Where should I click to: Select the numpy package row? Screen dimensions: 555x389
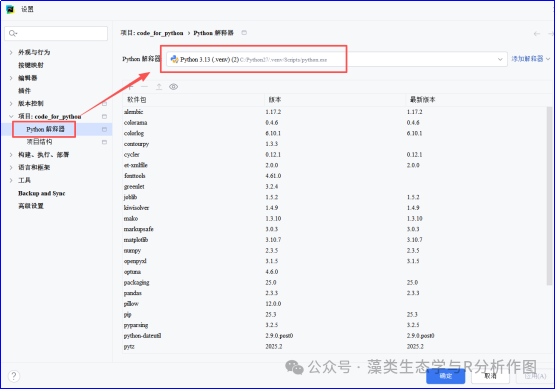[x=334, y=250]
